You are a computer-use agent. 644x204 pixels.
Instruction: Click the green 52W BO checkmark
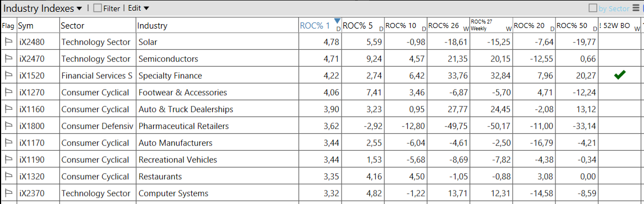click(620, 75)
